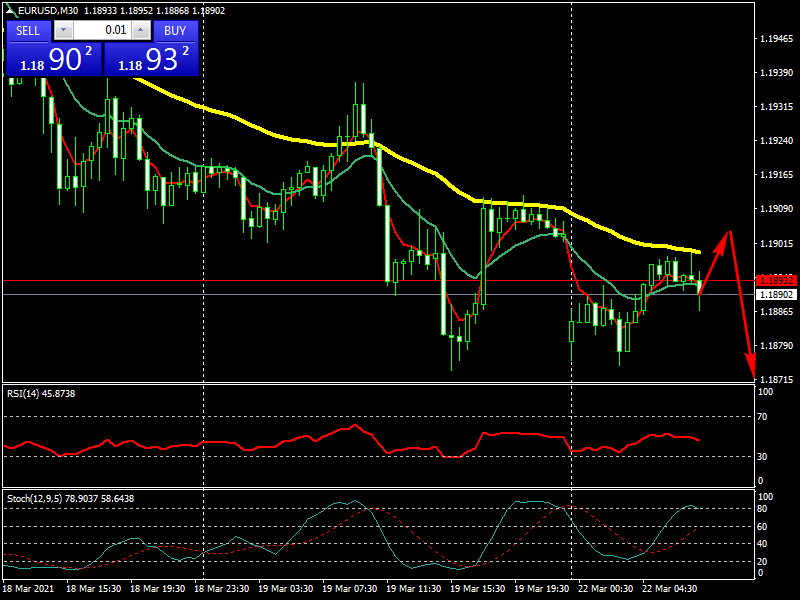Click the SELL button
The image size is (800, 600).
coord(28,30)
